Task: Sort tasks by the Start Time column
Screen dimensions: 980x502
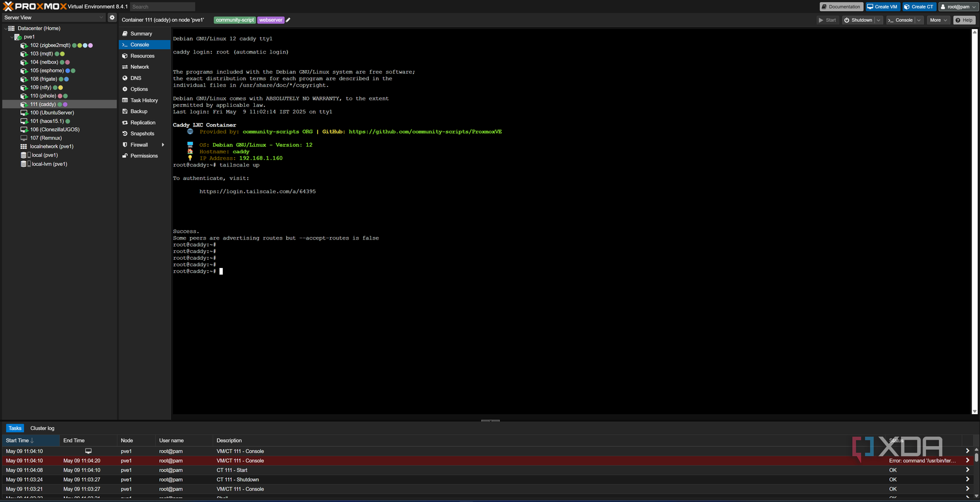Action: coord(31,441)
